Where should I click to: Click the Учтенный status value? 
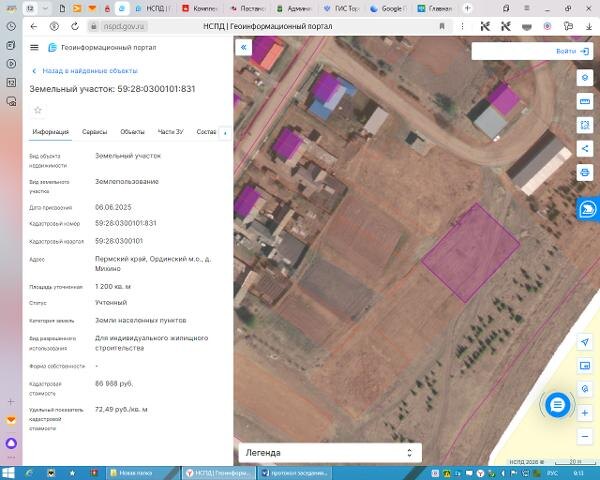tap(111, 302)
